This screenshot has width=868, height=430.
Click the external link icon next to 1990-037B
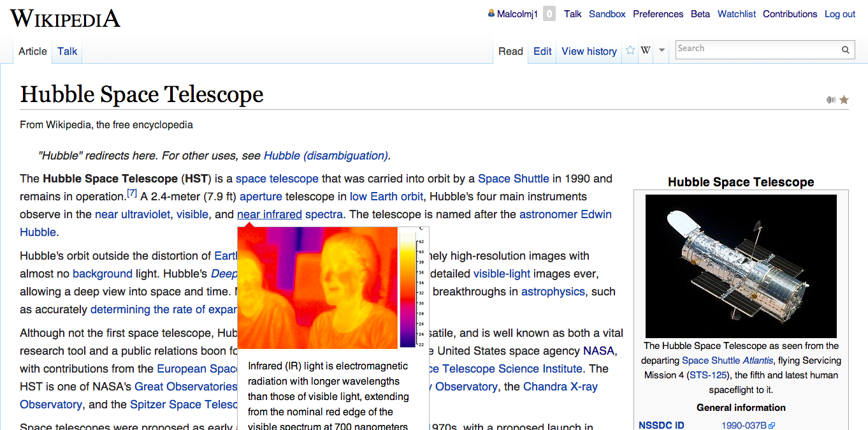point(772,426)
